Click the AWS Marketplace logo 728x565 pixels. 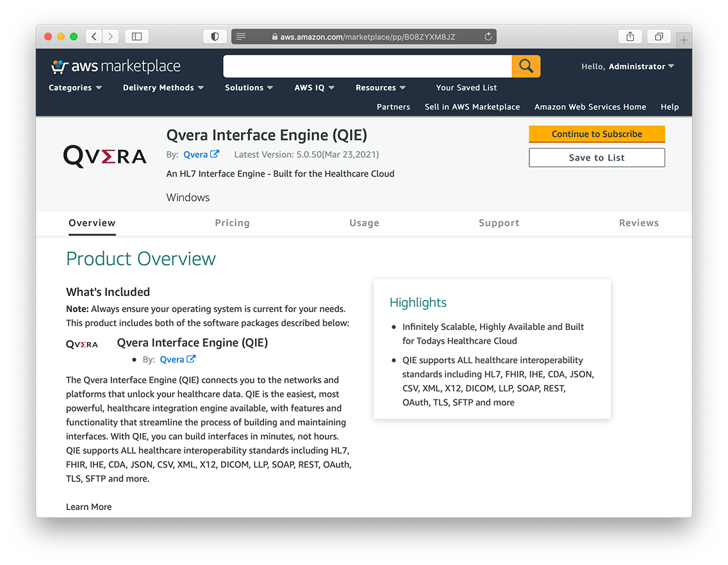pos(115,67)
